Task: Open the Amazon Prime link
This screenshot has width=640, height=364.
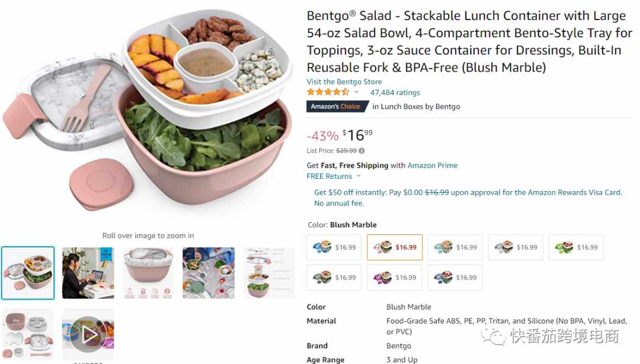Action: (x=432, y=166)
